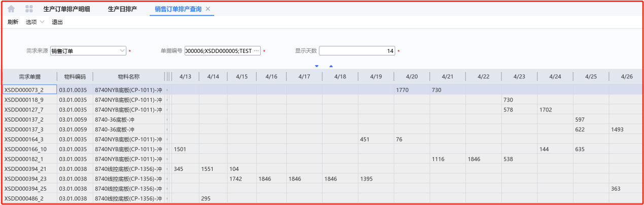The image size is (644, 205).
Task: Select the 4/26 date column header
Action: pyautogui.click(x=627, y=76)
